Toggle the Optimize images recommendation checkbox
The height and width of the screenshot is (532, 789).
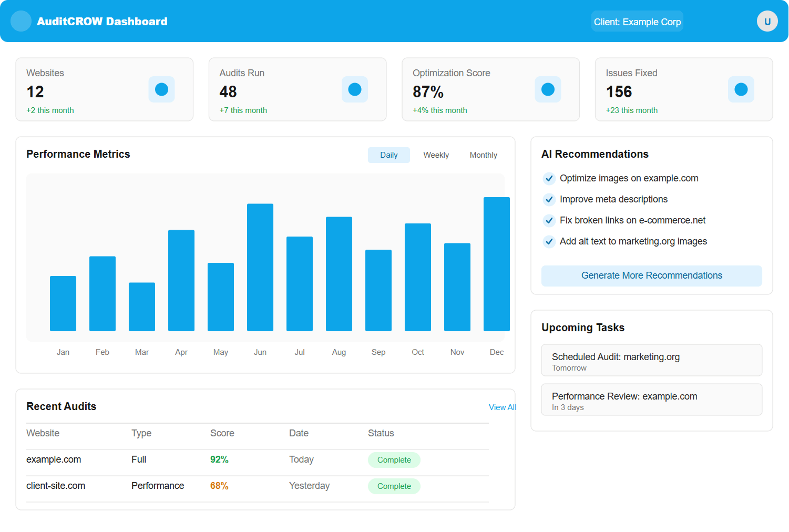549,178
